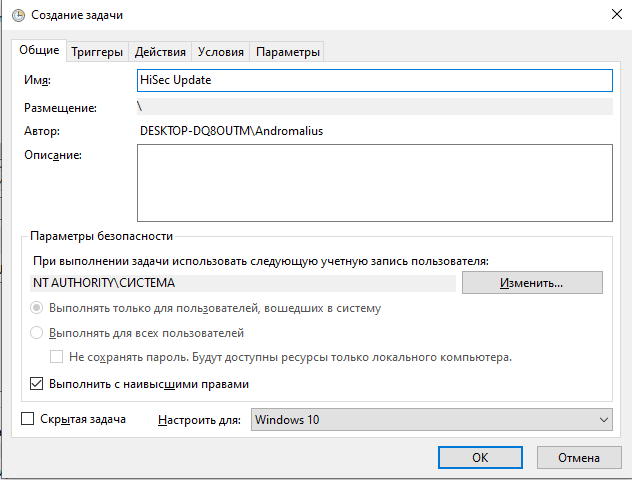Open the Параметры tab

coord(287,52)
